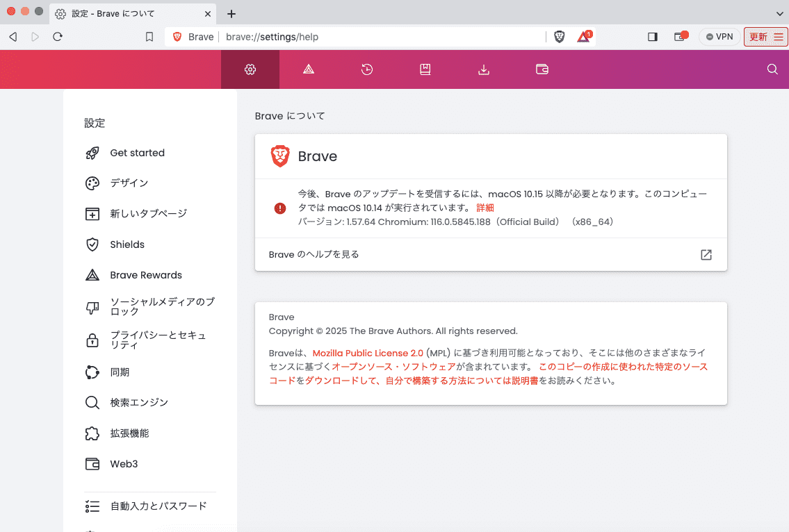Click the puzzle piece icon beside 拡張機能
Screen dimensions: 789x532
click(92, 433)
